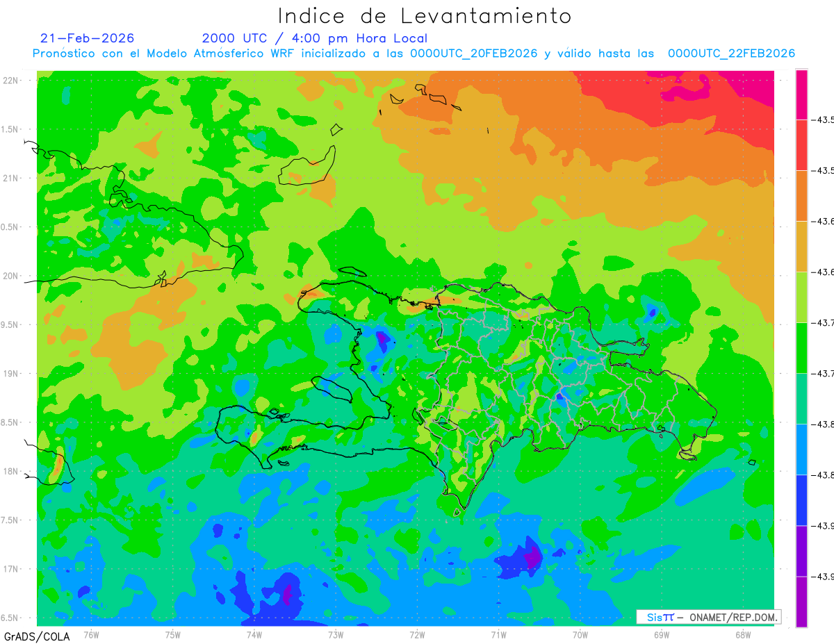
Task: Click the "72W" longitude label
Action: 417,635
